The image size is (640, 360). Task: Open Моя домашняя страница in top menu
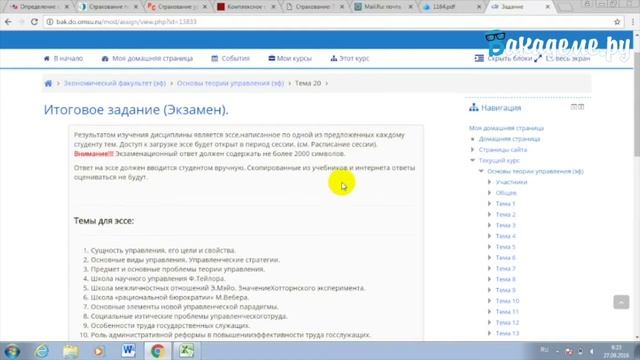point(147,58)
